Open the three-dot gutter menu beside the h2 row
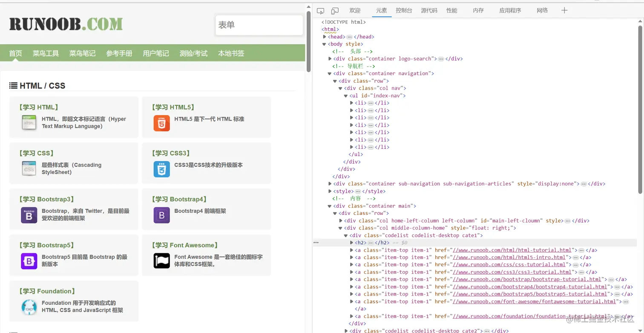The image size is (644, 333). [316, 242]
